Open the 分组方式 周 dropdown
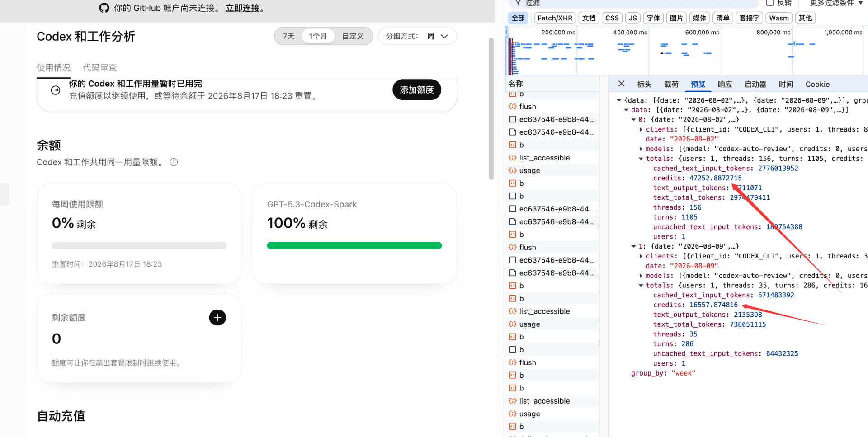This screenshot has height=437, width=868. click(x=417, y=36)
